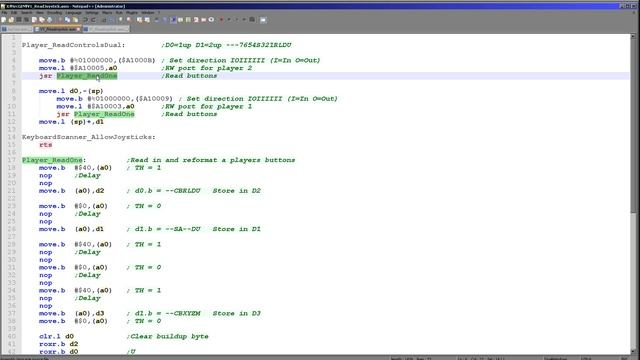
Task: Click the Open file toolbar icon
Action: point(11,20)
